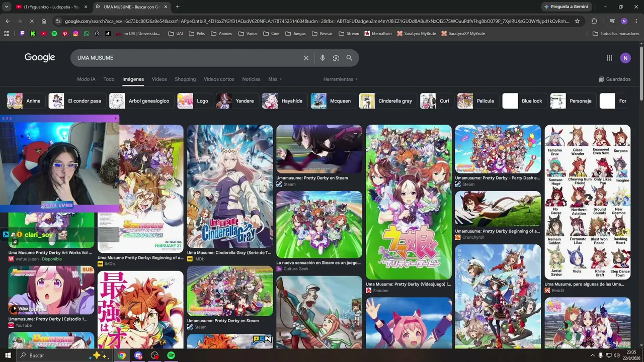Expand the Más search filter menu
This screenshot has height=362, width=644.
click(x=275, y=79)
